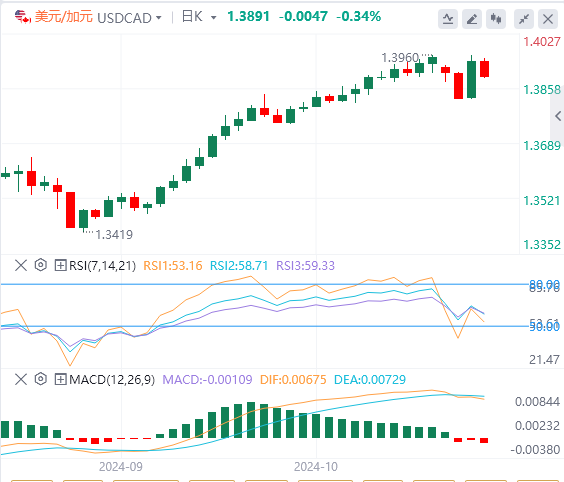Remove the RSI indicator with its X

tap(21, 265)
